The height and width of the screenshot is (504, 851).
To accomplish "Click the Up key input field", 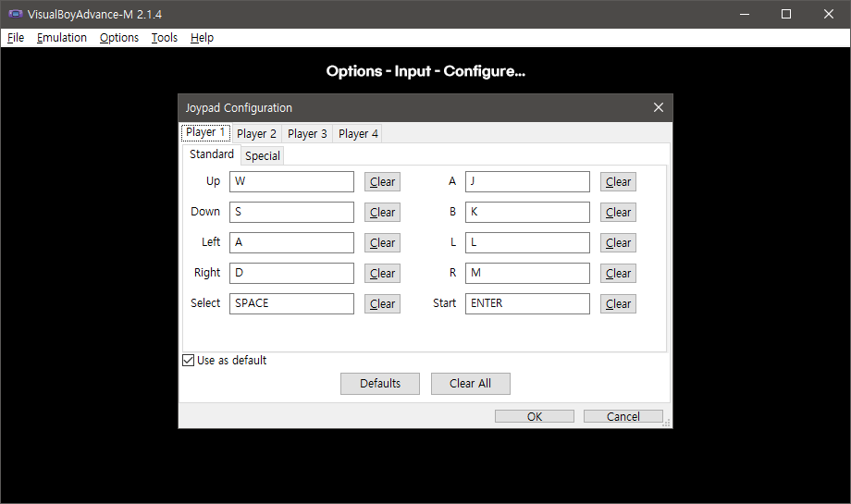I will (x=291, y=182).
